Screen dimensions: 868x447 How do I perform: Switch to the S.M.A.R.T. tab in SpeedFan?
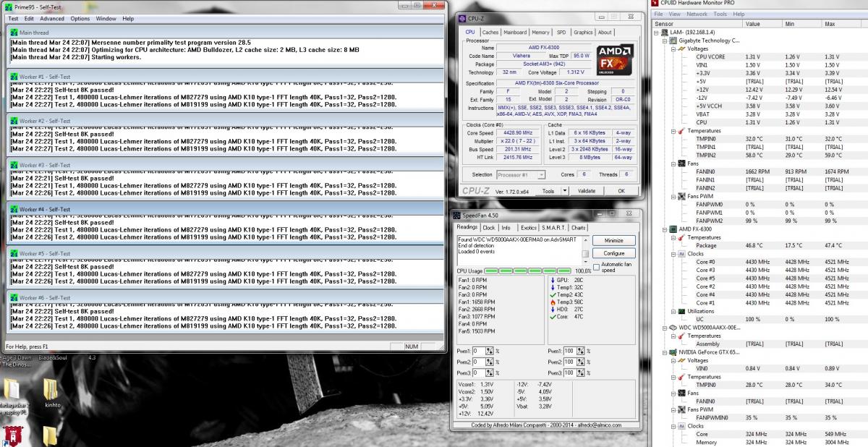(554, 228)
